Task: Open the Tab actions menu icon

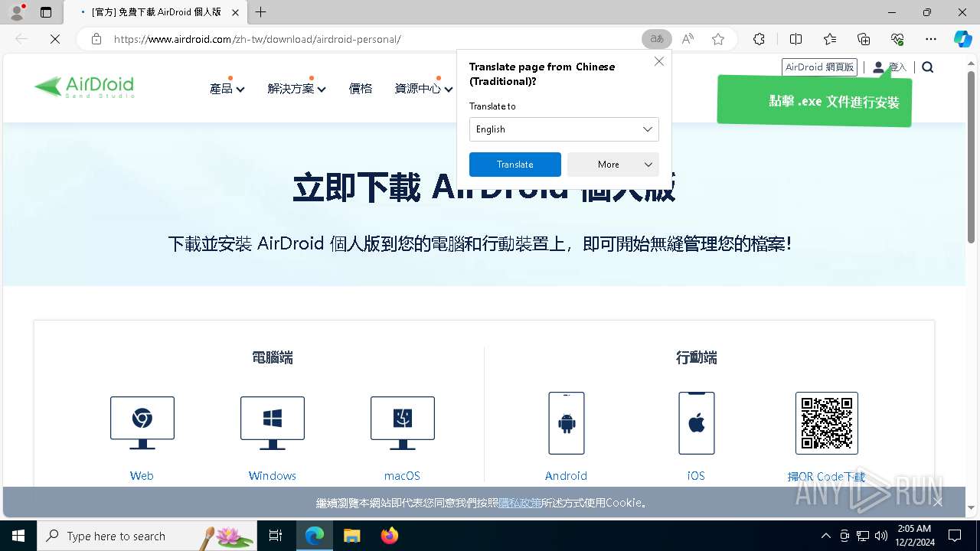Action: click(x=46, y=12)
